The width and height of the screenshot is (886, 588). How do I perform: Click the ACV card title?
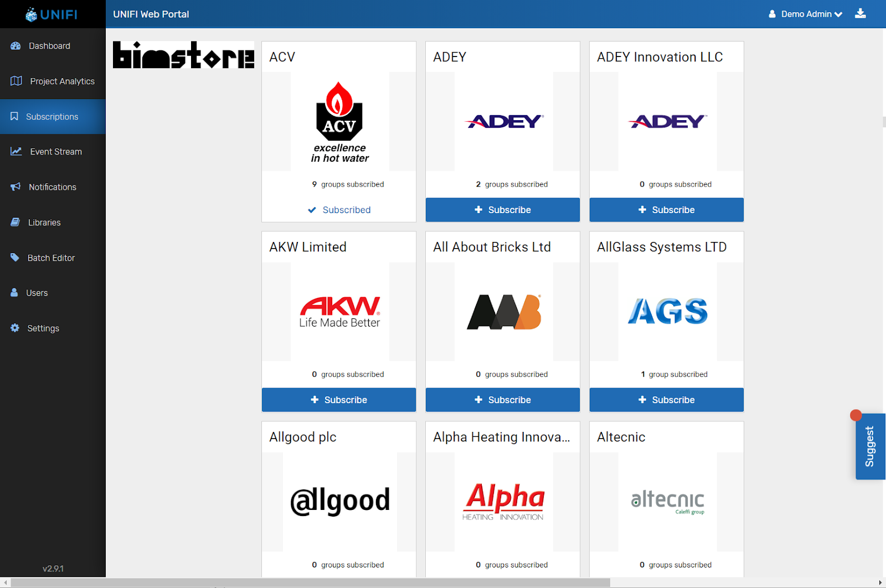pyautogui.click(x=282, y=57)
